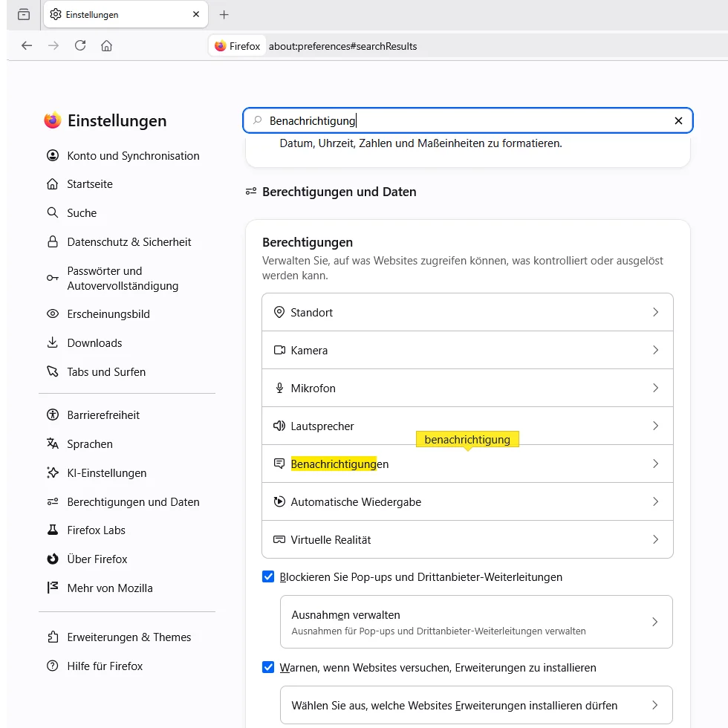
Task: Go to the home page icon
Action: click(107, 45)
